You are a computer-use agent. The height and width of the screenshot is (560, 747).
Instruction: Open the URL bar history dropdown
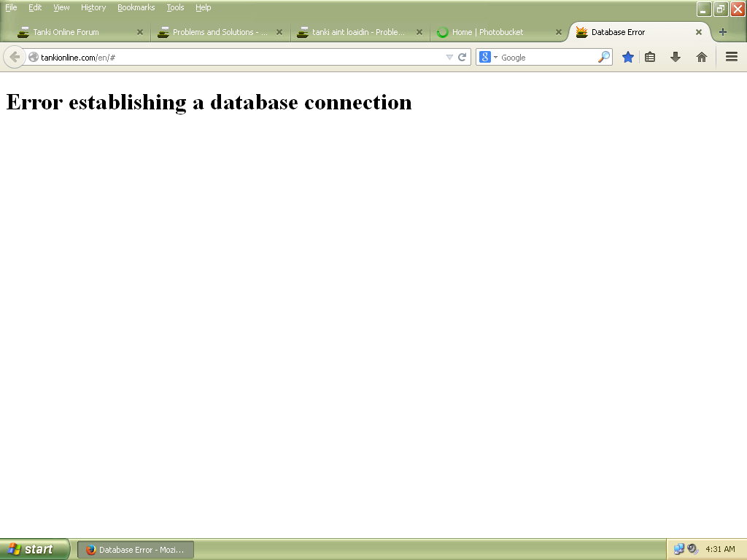[x=451, y=57]
